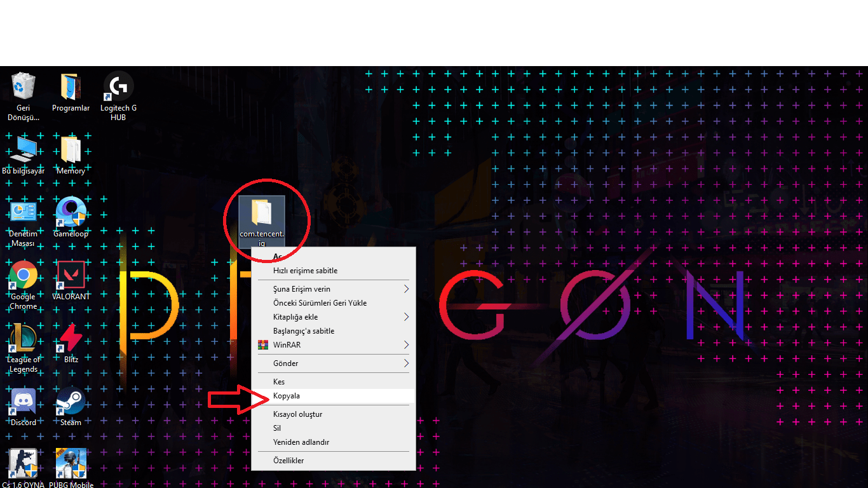Choose Önceki Sürümleri Geri Yükle
Viewport: 868px width, 488px height.
334,303
